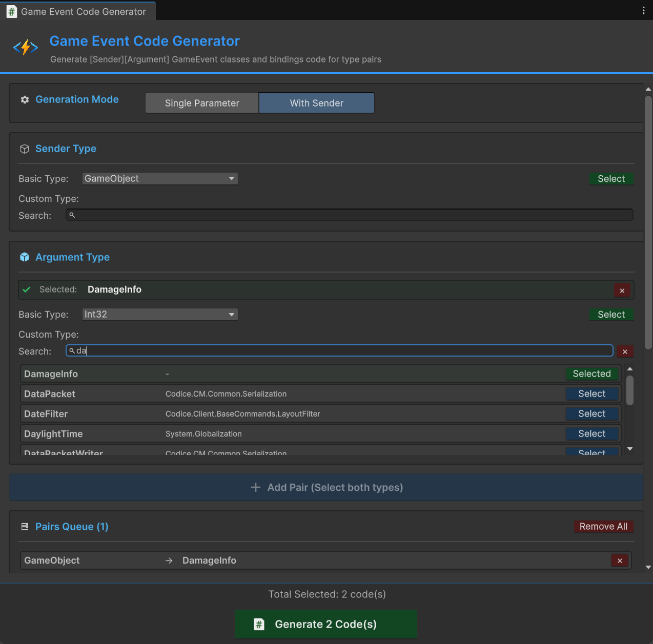Open the GameObject basic type dropdown

coord(159,178)
